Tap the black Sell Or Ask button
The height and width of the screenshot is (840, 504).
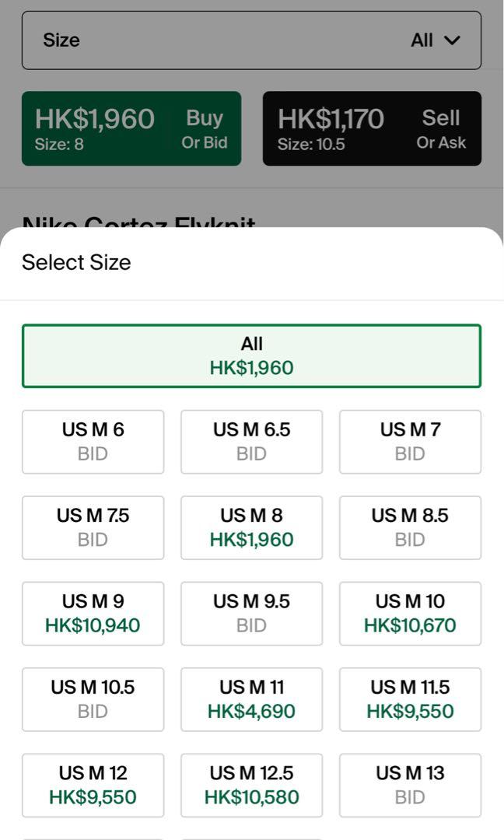[x=372, y=128]
